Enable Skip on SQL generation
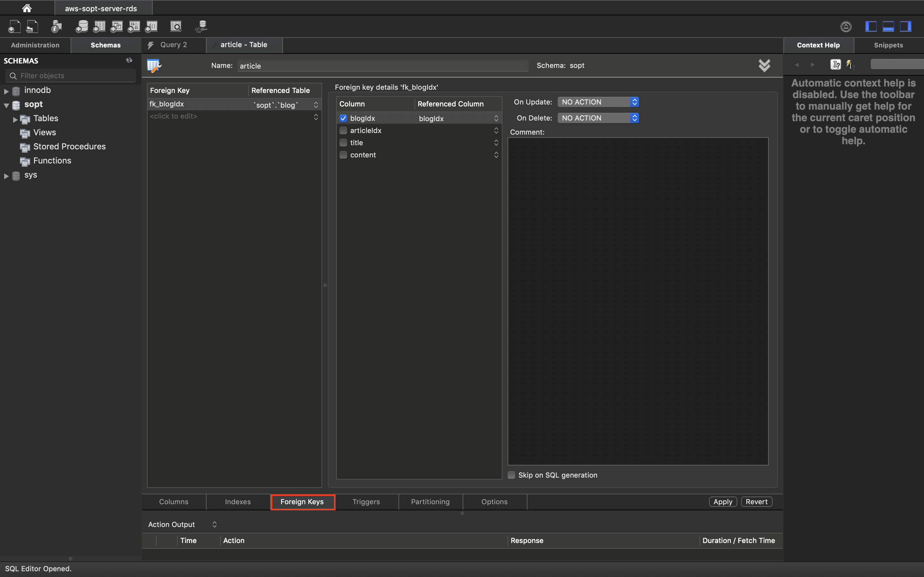 tap(511, 475)
